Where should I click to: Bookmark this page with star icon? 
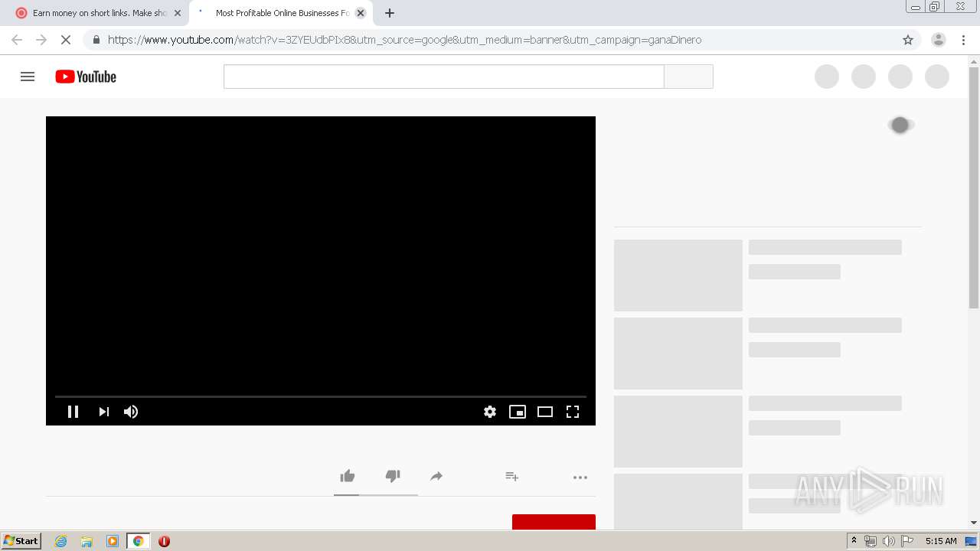pyautogui.click(x=908, y=40)
